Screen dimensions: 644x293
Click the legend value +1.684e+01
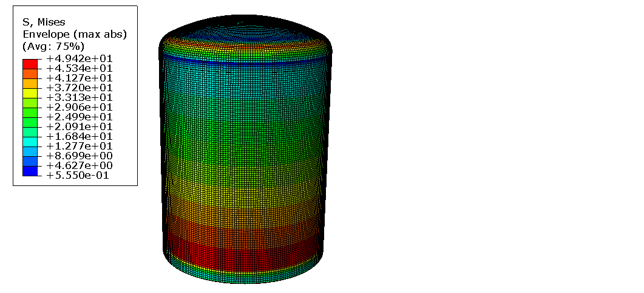pyautogui.click(x=80, y=137)
